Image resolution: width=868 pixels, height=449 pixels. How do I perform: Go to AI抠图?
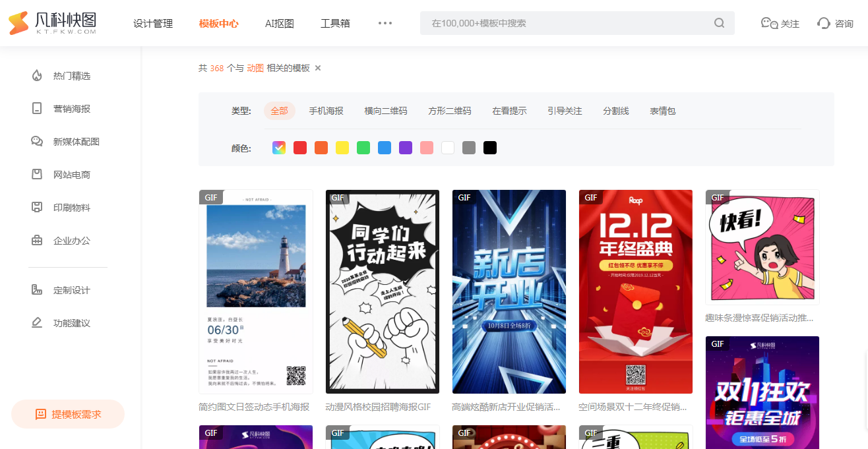280,23
